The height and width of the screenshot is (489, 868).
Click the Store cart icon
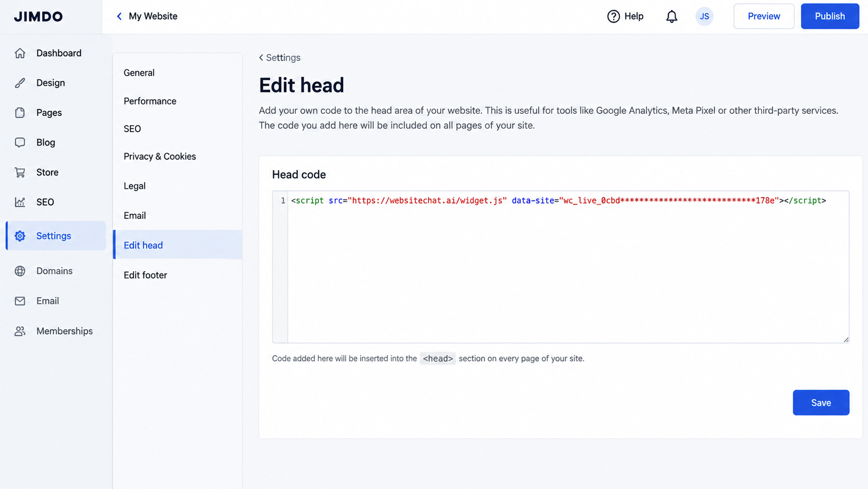[20, 173]
